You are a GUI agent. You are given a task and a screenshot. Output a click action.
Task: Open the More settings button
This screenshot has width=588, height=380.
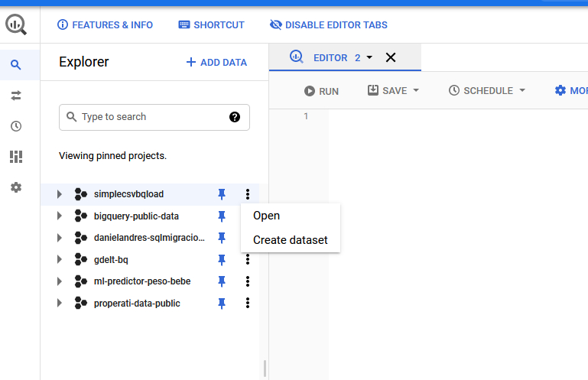tap(570, 90)
